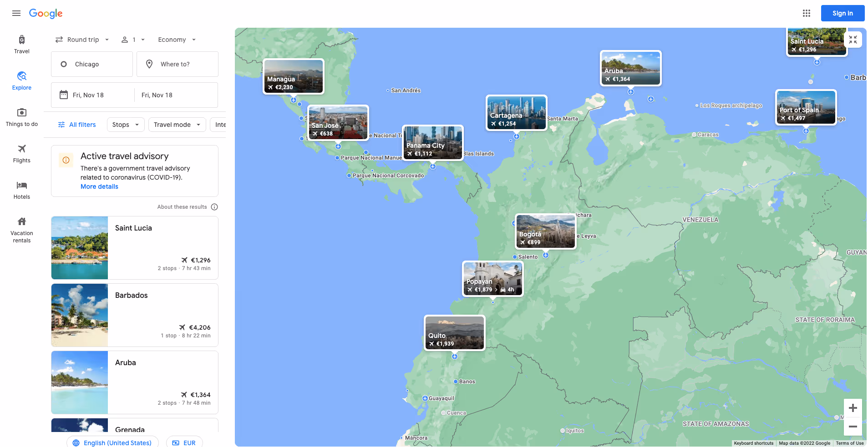Image resolution: width=868 pixels, height=447 pixels.
Task: Select Managua map card
Action: [x=294, y=76]
